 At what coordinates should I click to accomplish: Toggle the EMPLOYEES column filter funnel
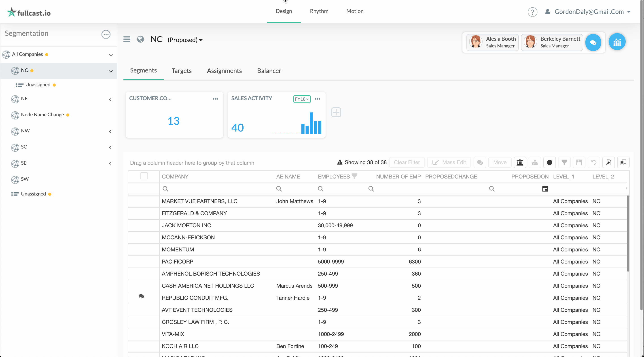(x=354, y=176)
